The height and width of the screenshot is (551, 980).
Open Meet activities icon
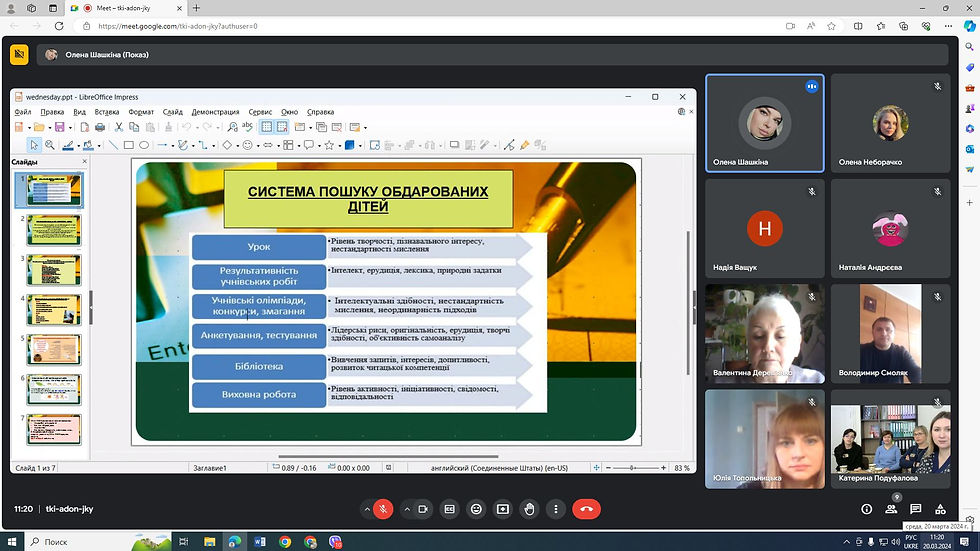940,509
